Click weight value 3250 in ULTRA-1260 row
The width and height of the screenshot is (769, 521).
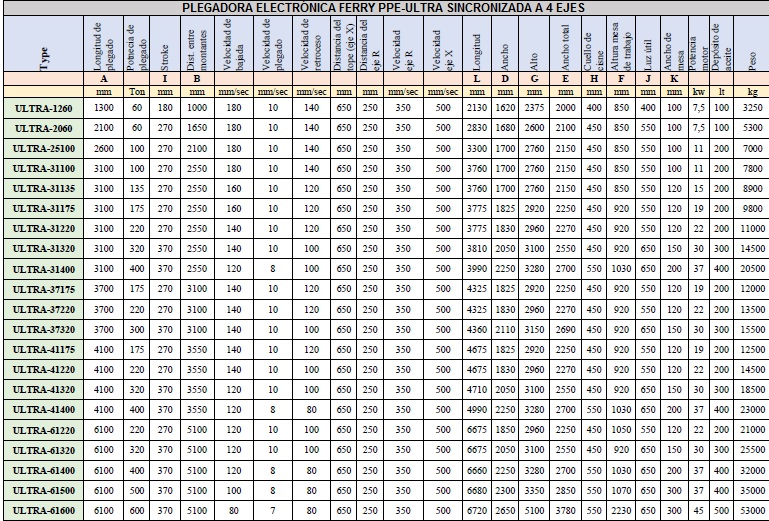752,108
